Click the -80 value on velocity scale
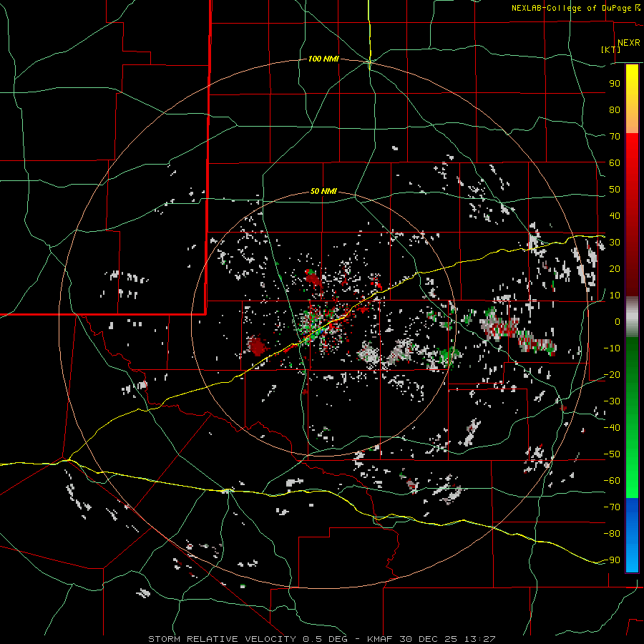Screen dimensions: 644x644 click(x=612, y=534)
